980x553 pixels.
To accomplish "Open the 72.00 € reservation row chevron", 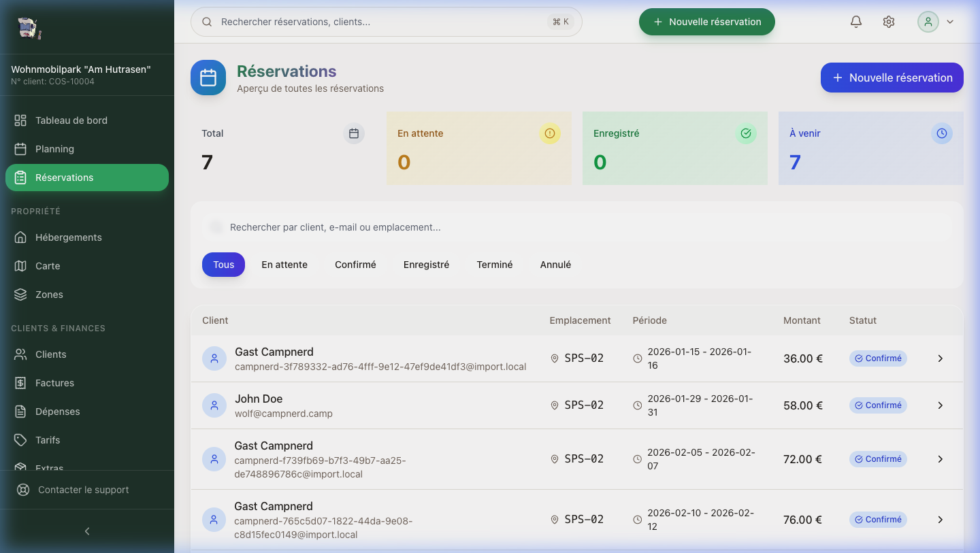I will point(941,459).
